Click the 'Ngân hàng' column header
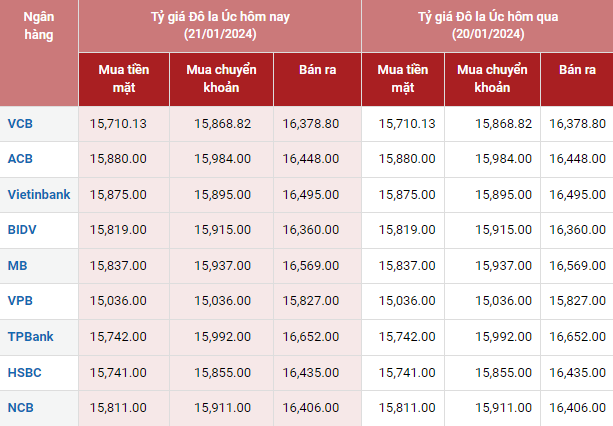The height and width of the screenshot is (426, 613). click(38, 25)
